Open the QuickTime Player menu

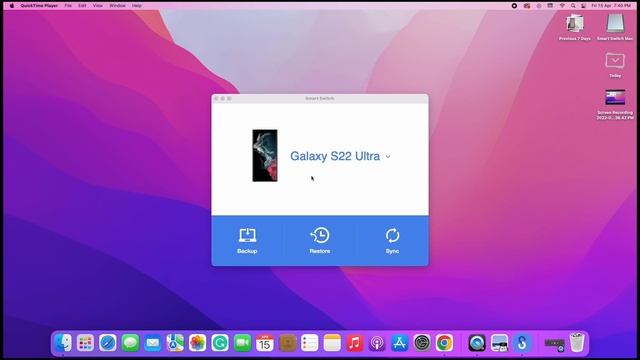coord(39,6)
